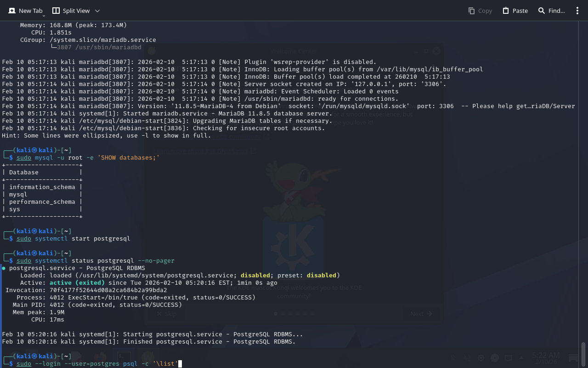Click the Split View icon
The image size is (588, 368).
56,11
